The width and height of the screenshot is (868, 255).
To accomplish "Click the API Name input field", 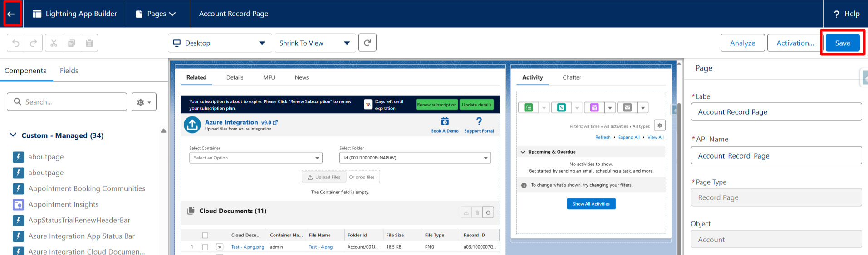I will point(776,155).
